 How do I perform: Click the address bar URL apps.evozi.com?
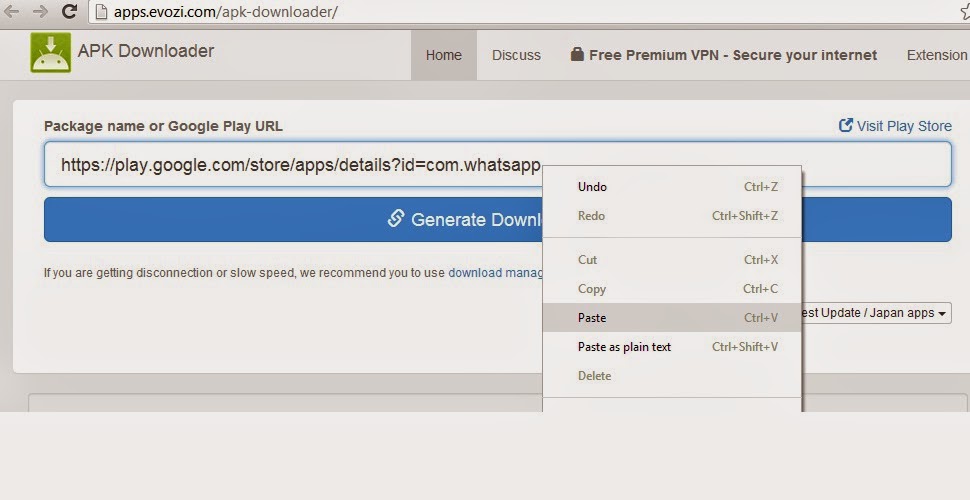(x=226, y=12)
